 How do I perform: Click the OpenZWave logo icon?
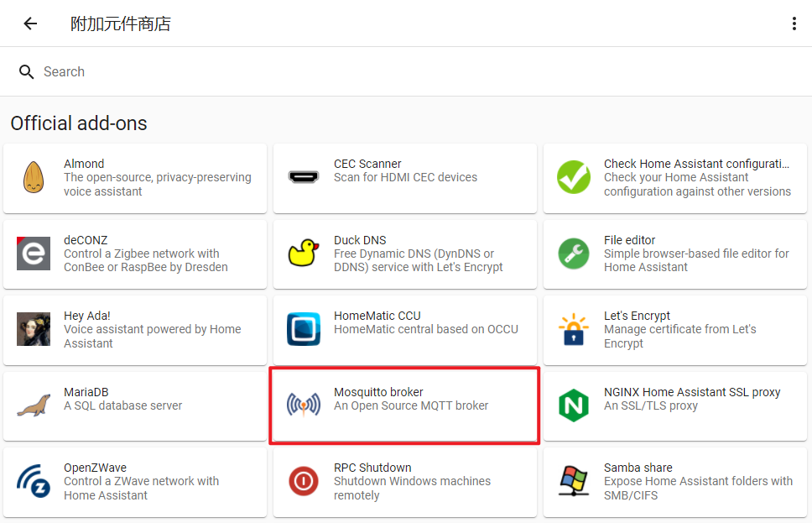34,482
